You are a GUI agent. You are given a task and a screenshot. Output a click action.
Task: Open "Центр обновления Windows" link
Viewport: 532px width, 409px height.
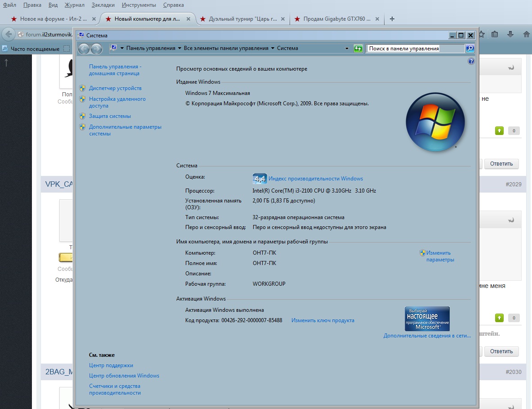124,376
